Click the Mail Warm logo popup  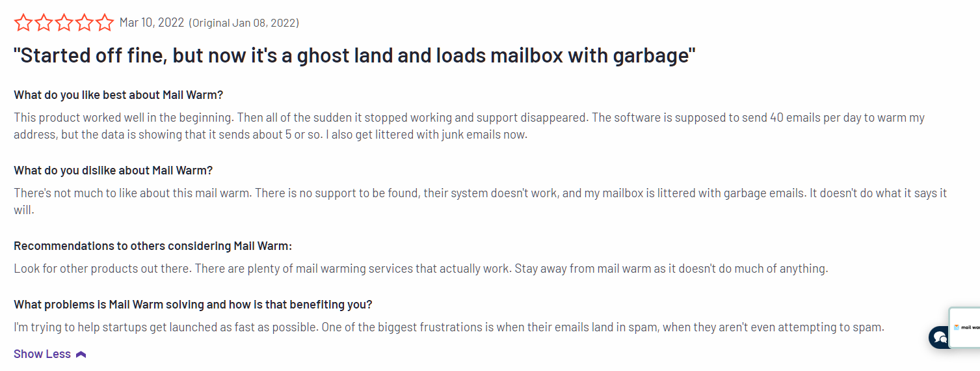pos(966,327)
